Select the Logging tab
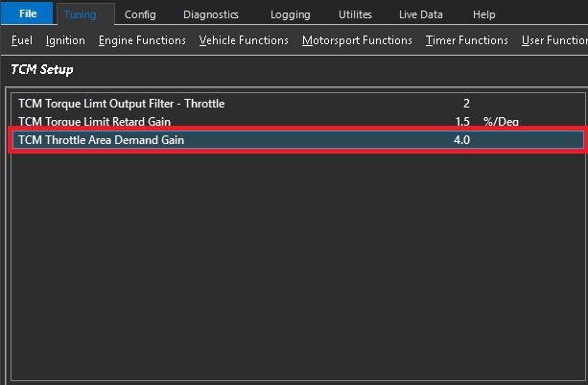 tap(290, 14)
